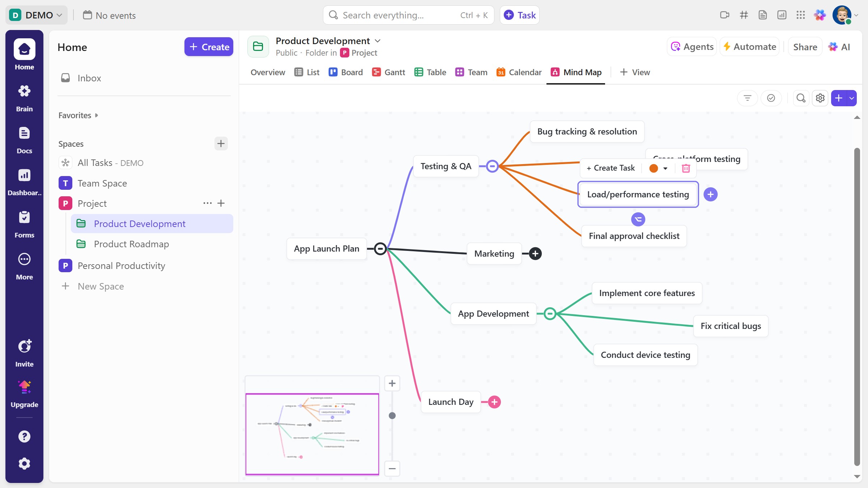Add child node to Load/performance testing
The width and height of the screenshot is (868, 488).
click(x=710, y=194)
